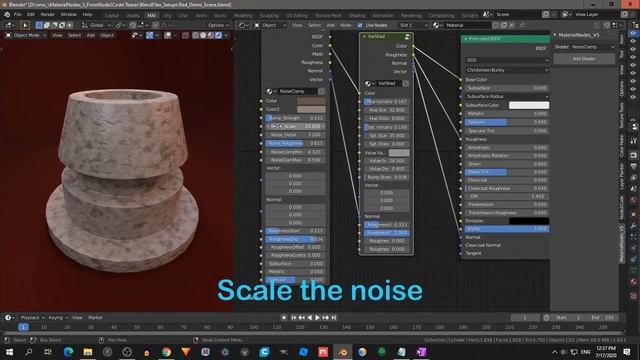Open the File menu
Screen dimensions: 640x360
(18, 14)
